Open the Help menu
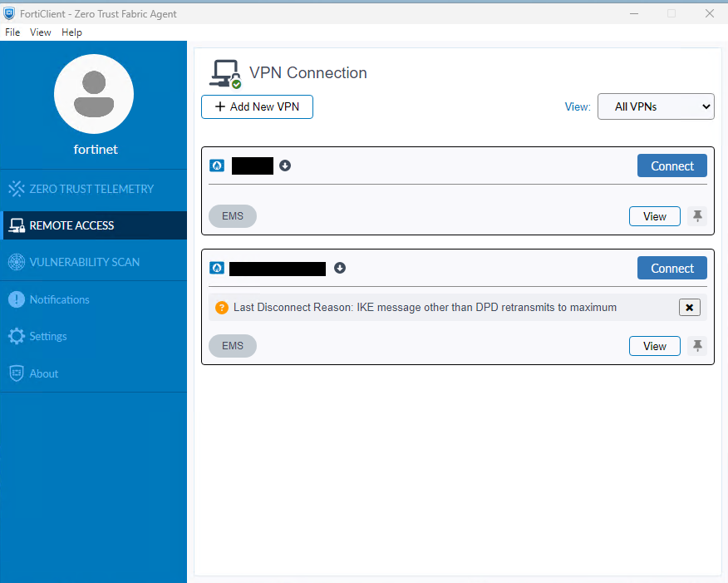Screen dimensions: 728x583 pos(71,32)
